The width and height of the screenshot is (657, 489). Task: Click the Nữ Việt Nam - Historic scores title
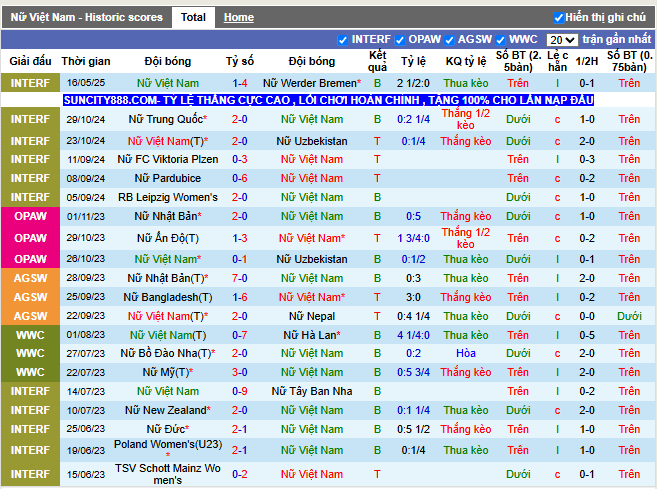(86, 17)
